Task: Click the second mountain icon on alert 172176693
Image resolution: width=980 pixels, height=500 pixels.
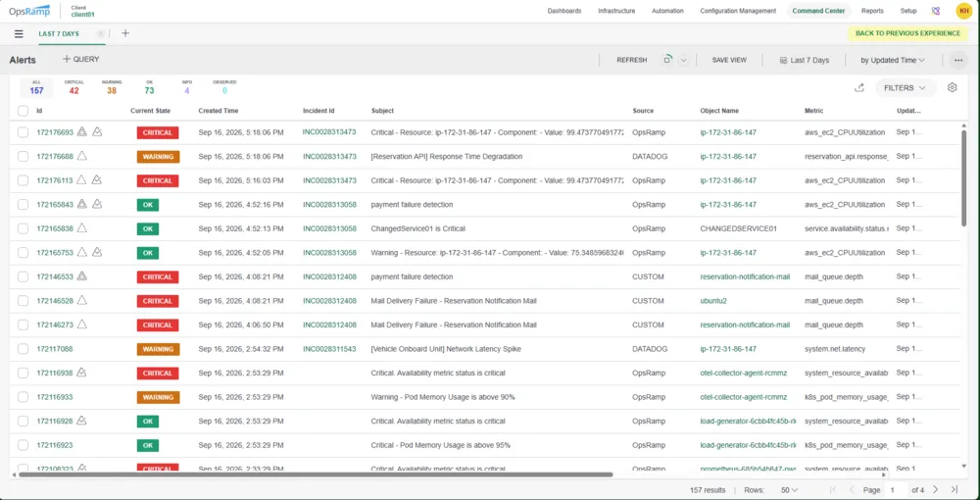Action: pyautogui.click(x=97, y=132)
